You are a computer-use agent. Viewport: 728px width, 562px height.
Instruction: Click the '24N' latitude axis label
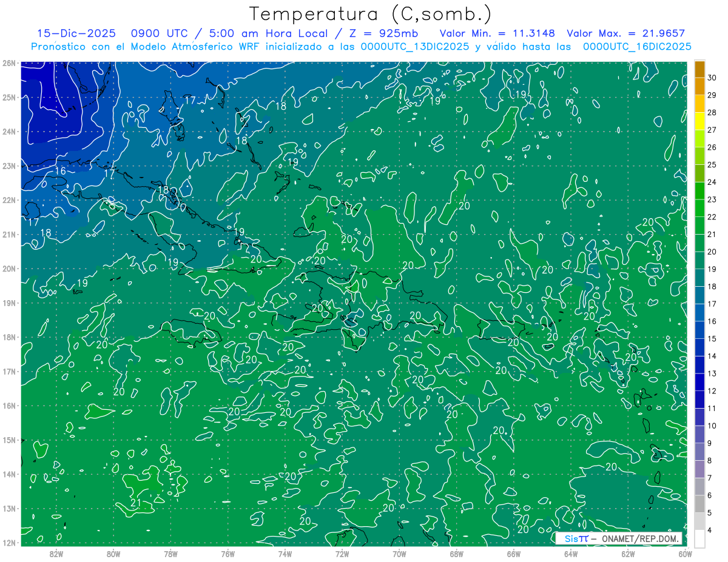[x=8, y=132]
